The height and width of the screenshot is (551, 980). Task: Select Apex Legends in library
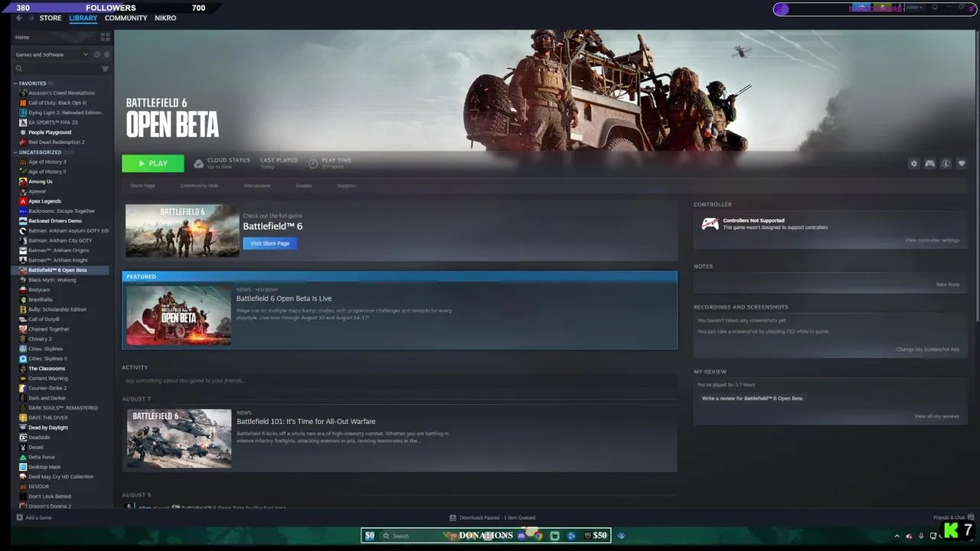pos(44,201)
